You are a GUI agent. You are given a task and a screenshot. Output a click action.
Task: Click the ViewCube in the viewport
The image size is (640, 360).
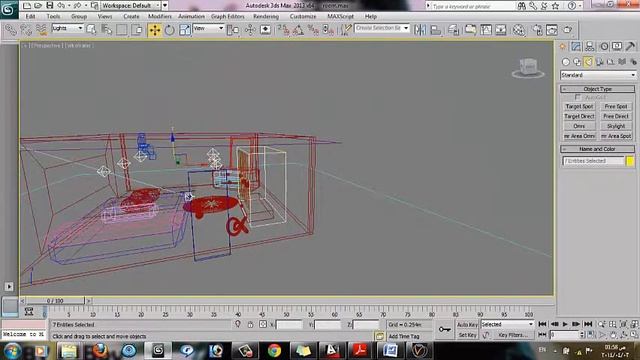click(528, 68)
